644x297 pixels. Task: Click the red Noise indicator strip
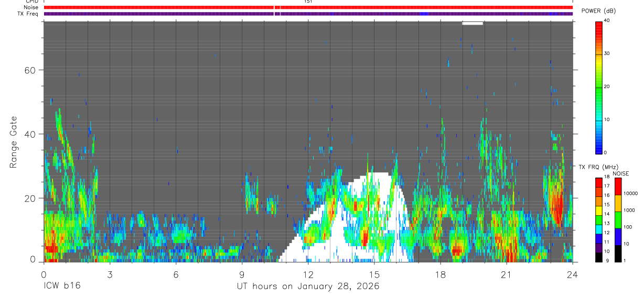308,7
